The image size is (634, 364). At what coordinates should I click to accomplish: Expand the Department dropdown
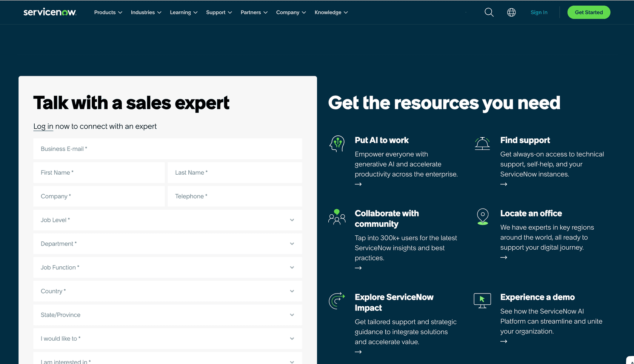168,244
